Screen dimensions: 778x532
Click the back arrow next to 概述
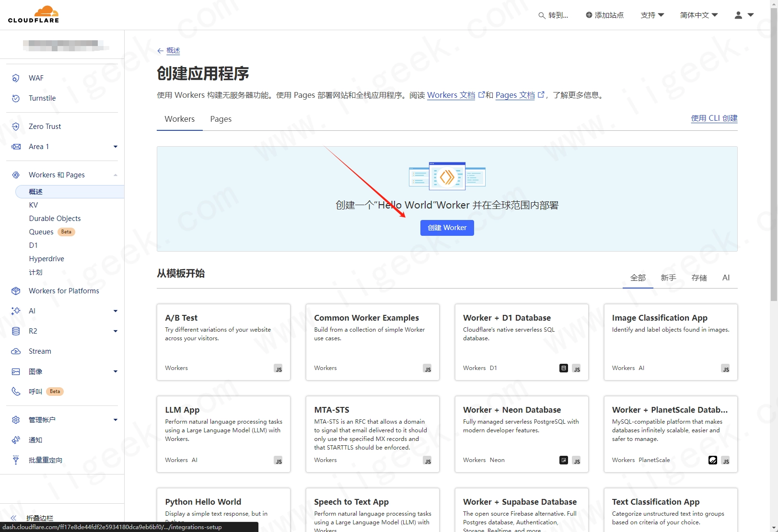(160, 51)
